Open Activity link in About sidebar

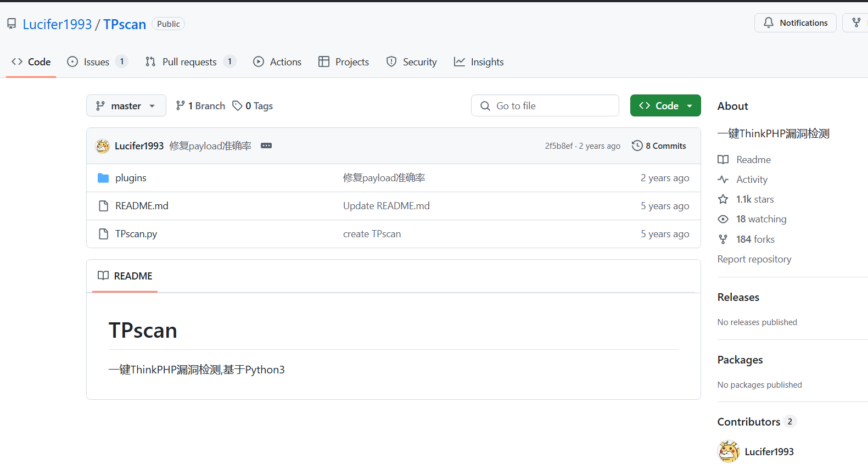[743, 180]
